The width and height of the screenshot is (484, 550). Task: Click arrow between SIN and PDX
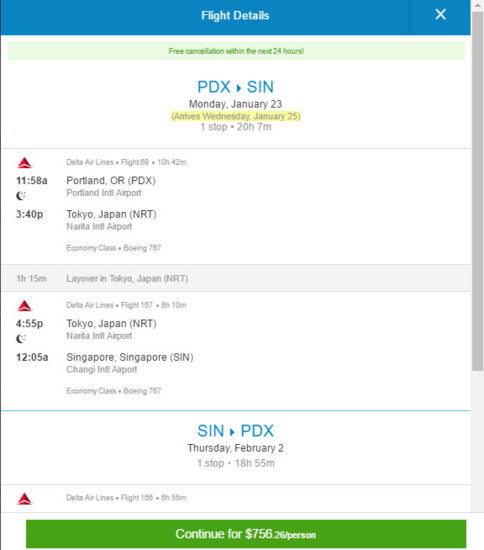pos(232,432)
